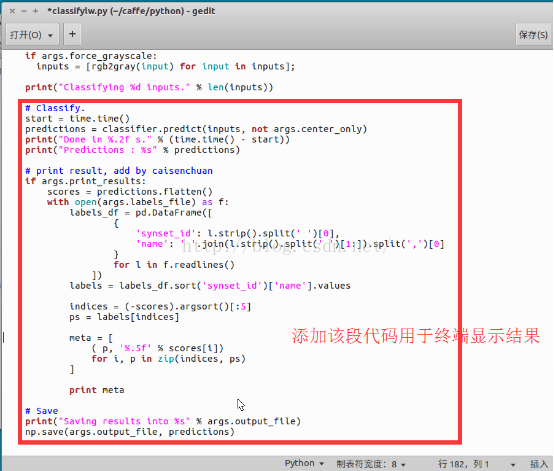Click the 'scores = predictions.flatten()' line
The width and height of the screenshot is (554, 471).
pos(130,192)
